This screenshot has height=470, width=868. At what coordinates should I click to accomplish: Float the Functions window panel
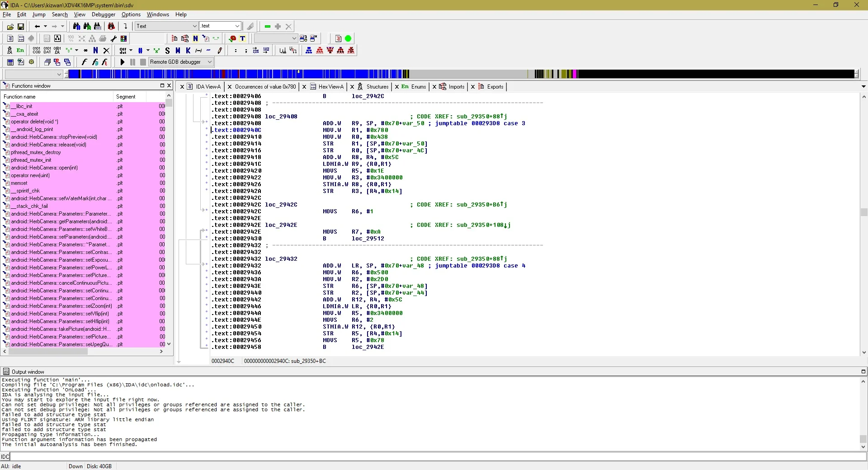pyautogui.click(x=162, y=85)
